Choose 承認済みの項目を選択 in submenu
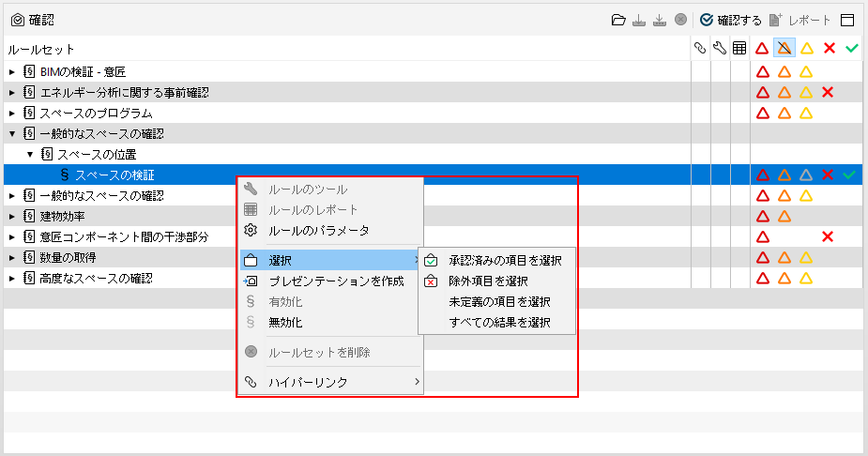 (497, 260)
